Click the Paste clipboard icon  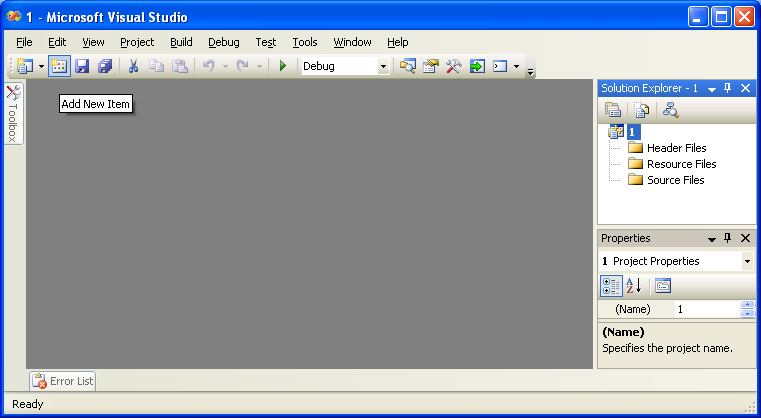(x=180, y=66)
